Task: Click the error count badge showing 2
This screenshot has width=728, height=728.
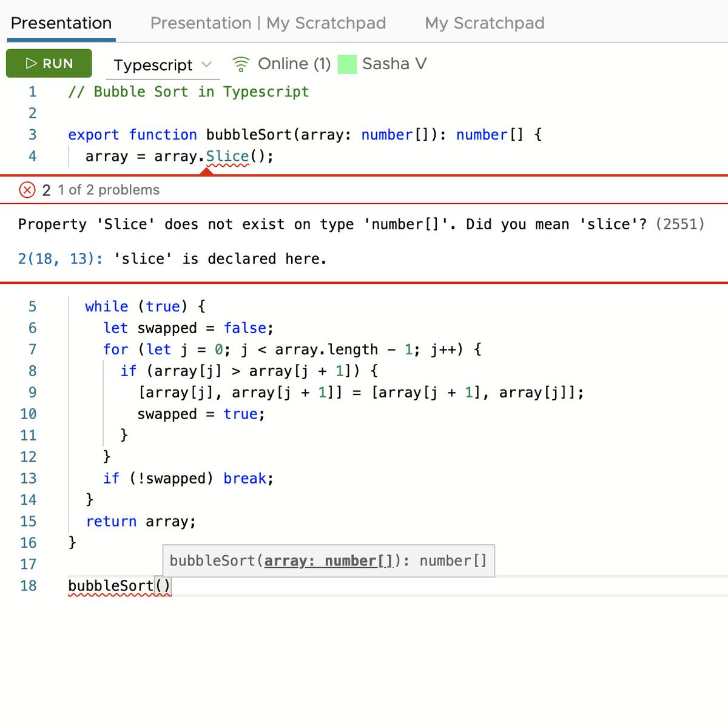Action: [x=46, y=190]
